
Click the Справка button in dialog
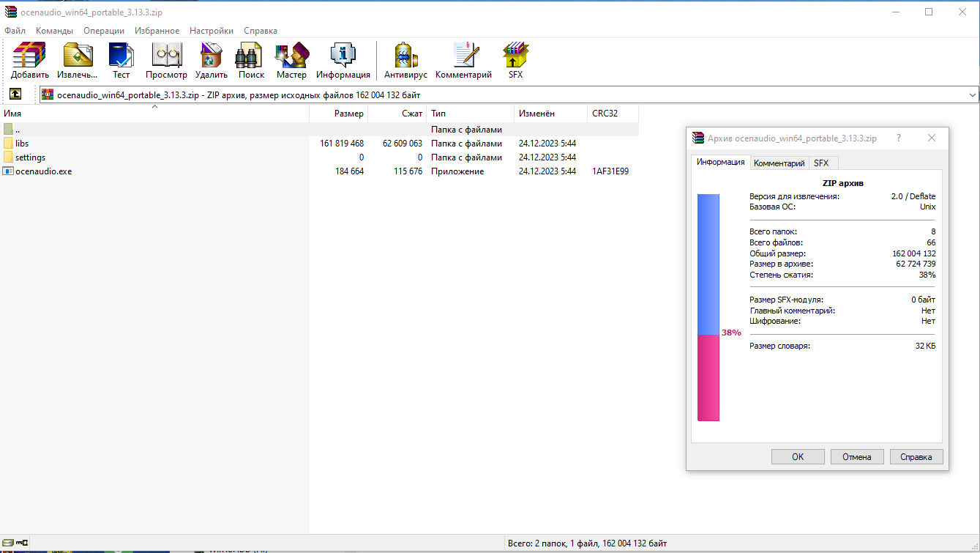916,456
